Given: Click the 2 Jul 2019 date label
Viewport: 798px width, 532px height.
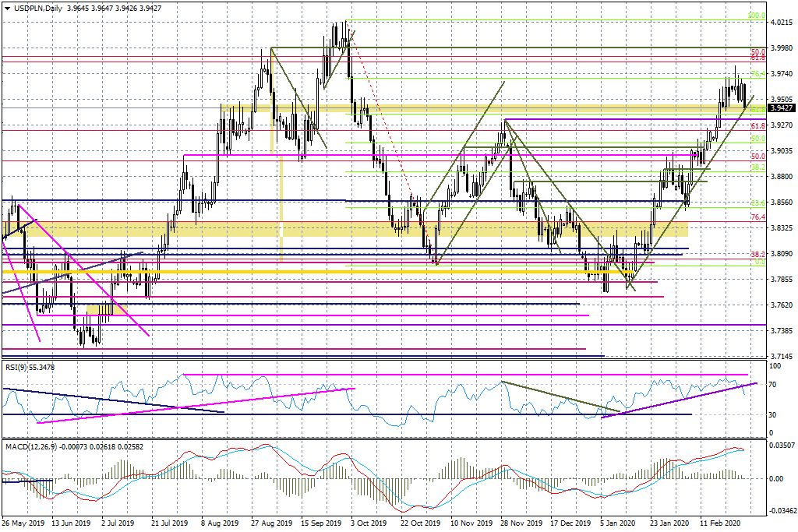Looking at the screenshot, I should click(118, 523).
